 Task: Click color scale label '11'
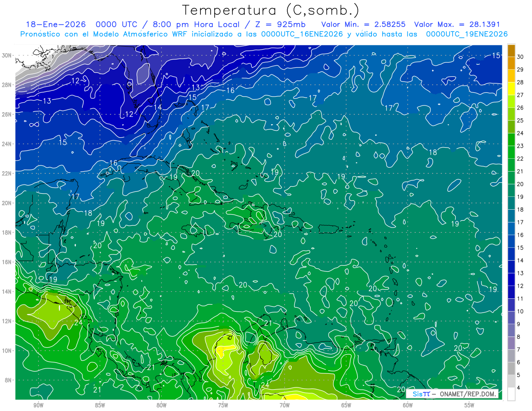pos(520,299)
